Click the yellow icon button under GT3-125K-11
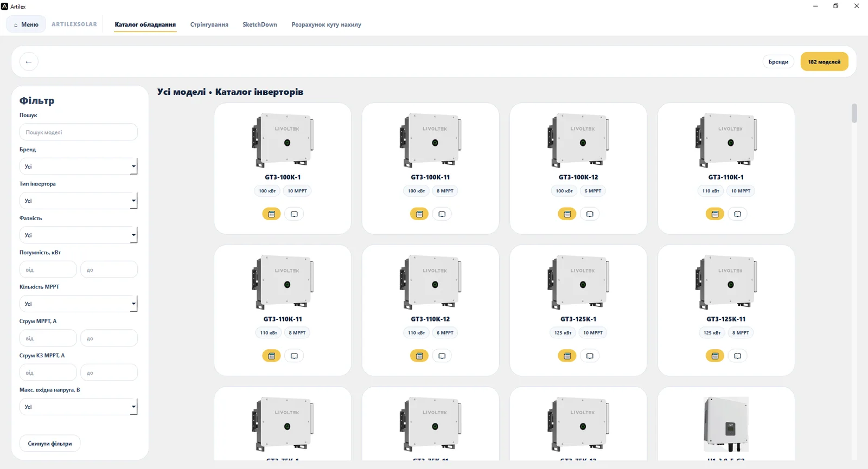Screen dimensions: 868x469 [715, 356]
